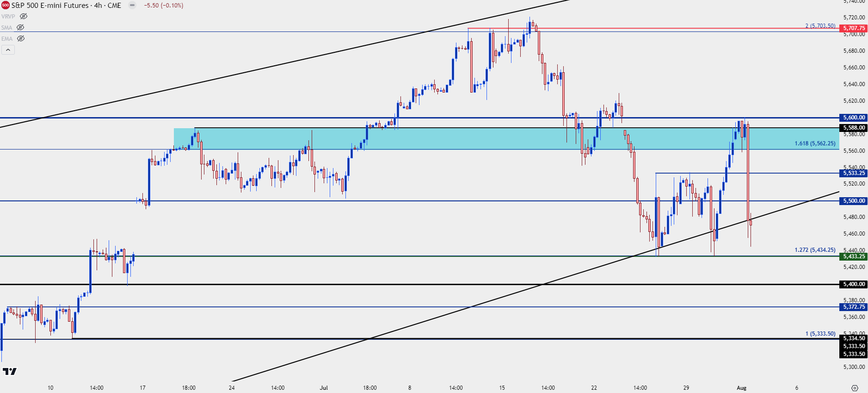Select the EMA indicator label

tap(7, 38)
